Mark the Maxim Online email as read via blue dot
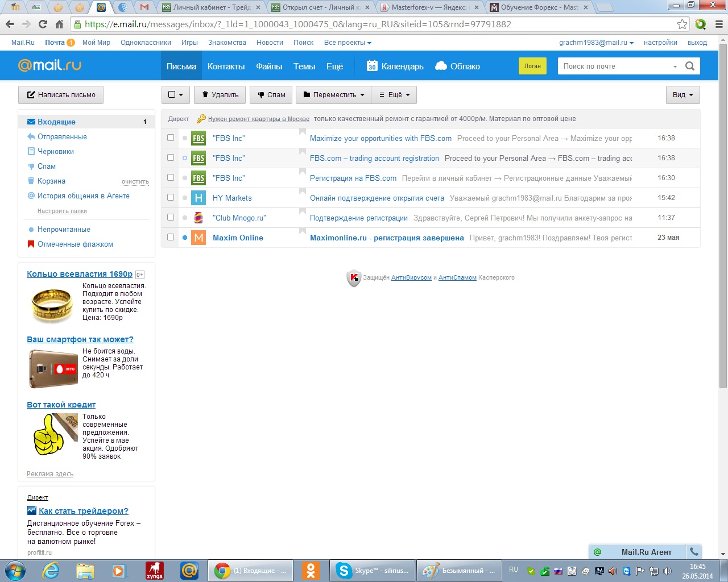 [x=185, y=238]
